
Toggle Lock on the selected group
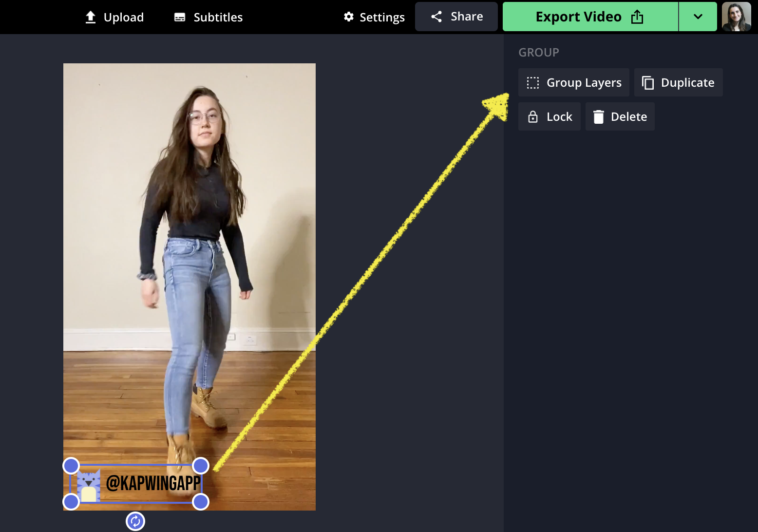coord(550,117)
